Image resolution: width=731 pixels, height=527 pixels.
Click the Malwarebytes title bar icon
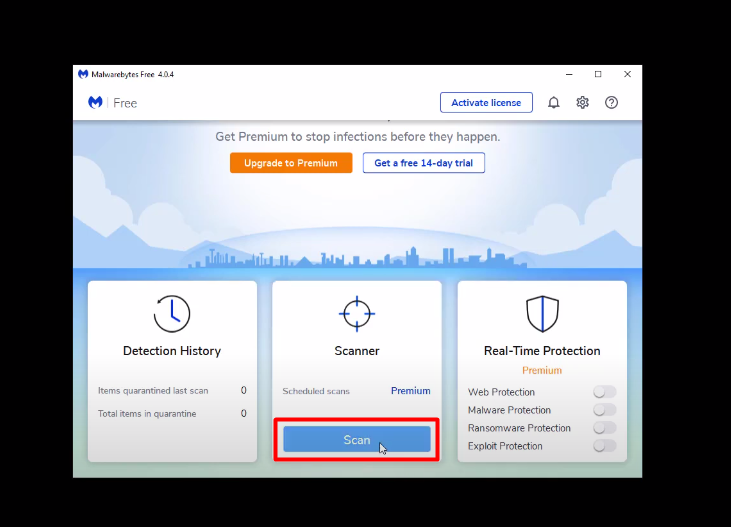pos(83,74)
